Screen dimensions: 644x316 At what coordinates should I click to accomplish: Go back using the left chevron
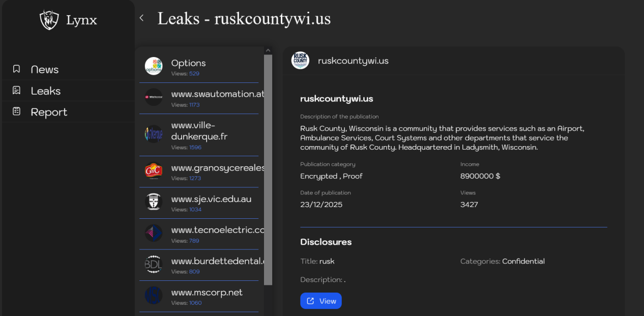click(x=141, y=18)
